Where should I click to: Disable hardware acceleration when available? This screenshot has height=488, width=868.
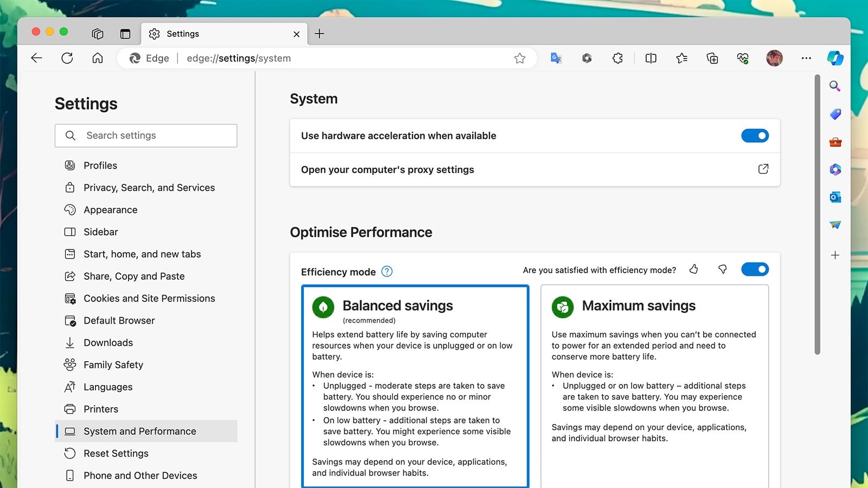(x=755, y=136)
